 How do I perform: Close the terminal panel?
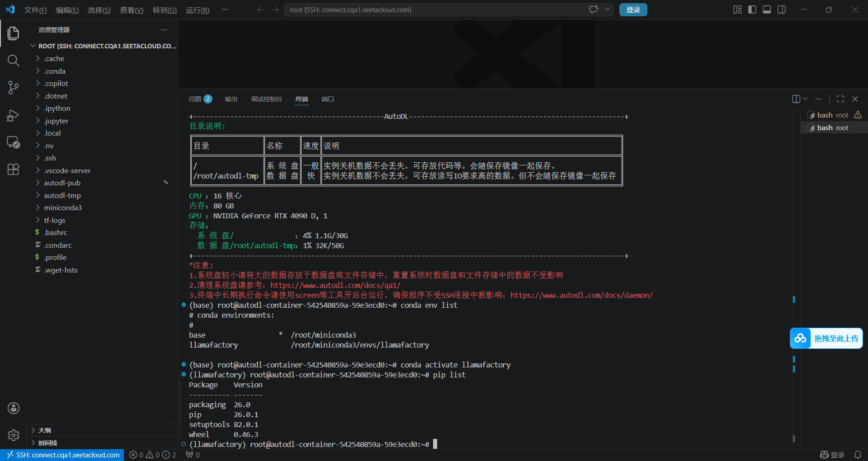pyautogui.click(x=855, y=99)
